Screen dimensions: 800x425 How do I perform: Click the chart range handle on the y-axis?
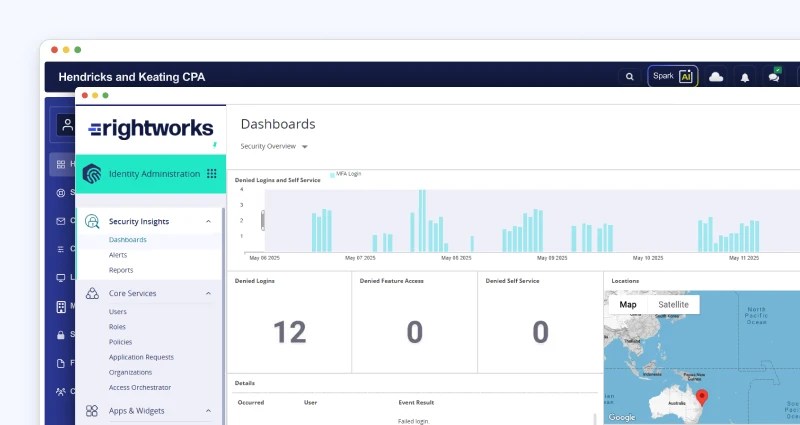[263, 220]
